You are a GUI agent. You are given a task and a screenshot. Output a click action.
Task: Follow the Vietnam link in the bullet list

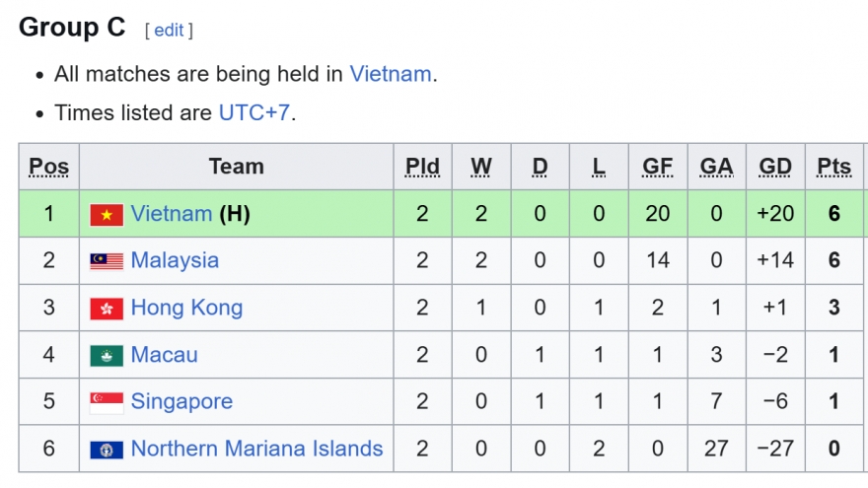[x=390, y=74]
